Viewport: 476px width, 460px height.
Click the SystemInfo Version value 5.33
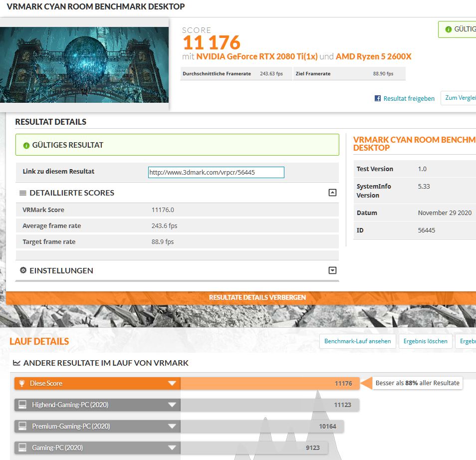pos(424,187)
